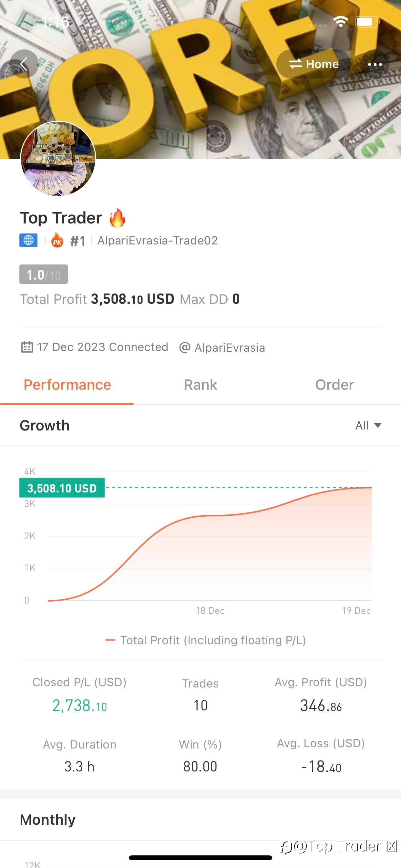This screenshot has height=868, width=401.
Task: Open the @ AlpariEvrasia broker link
Action: 222,347
